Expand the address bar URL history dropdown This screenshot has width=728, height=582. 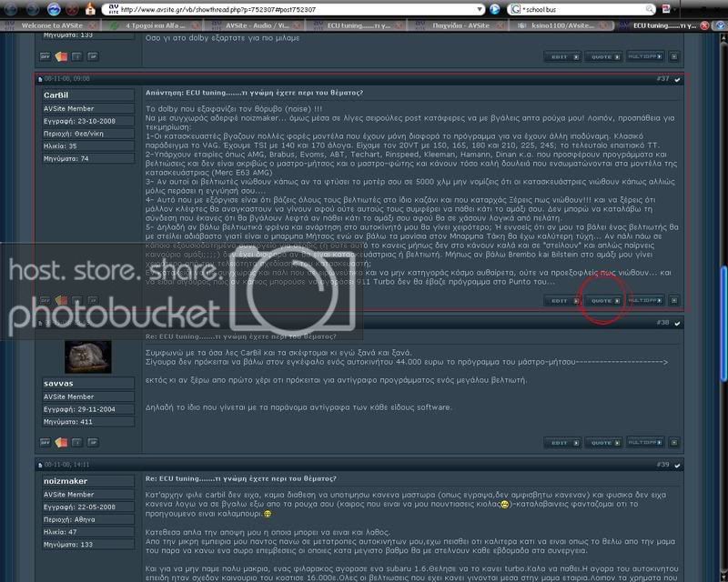tap(480, 9)
